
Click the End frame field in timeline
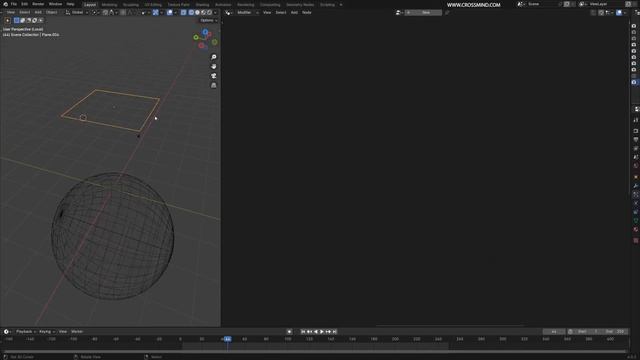click(x=614, y=332)
